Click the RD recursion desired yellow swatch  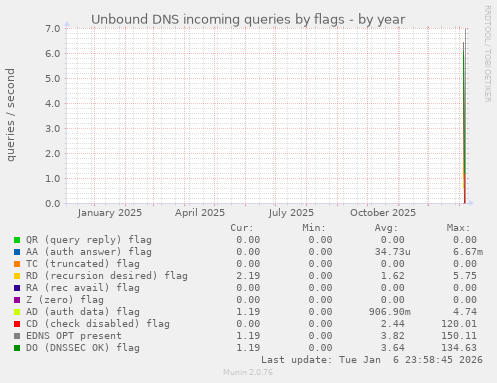tap(17, 276)
